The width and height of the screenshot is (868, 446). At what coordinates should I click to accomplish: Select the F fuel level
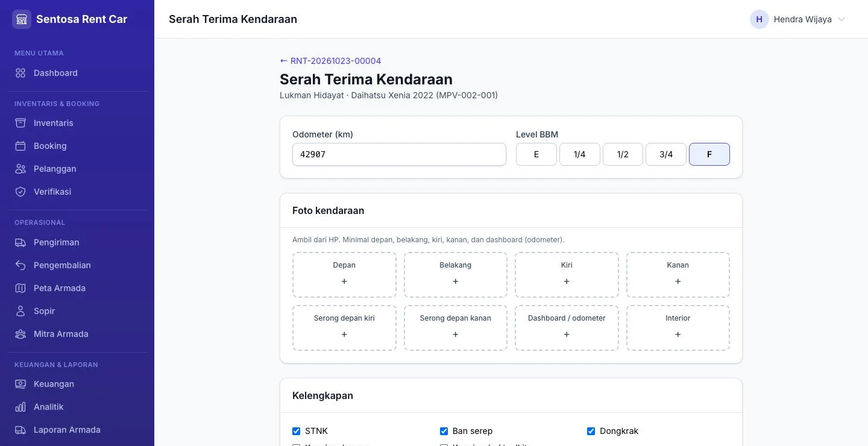(709, 154)
